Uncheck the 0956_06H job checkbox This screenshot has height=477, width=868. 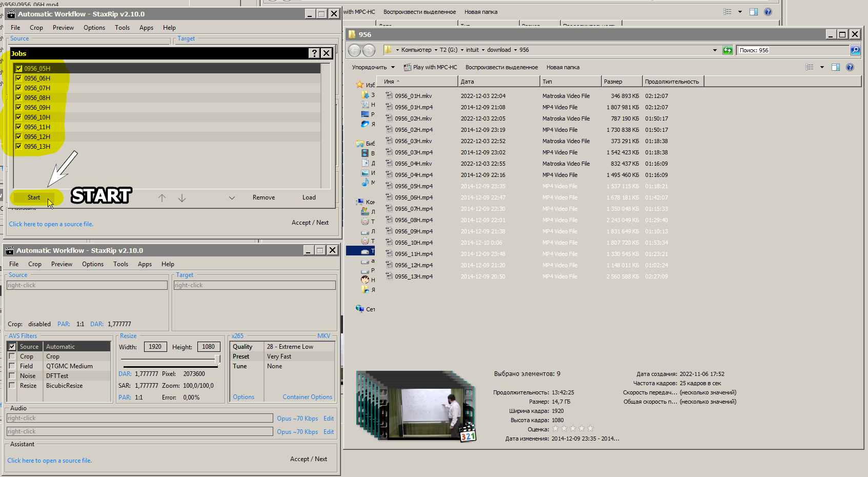point(18,78)
